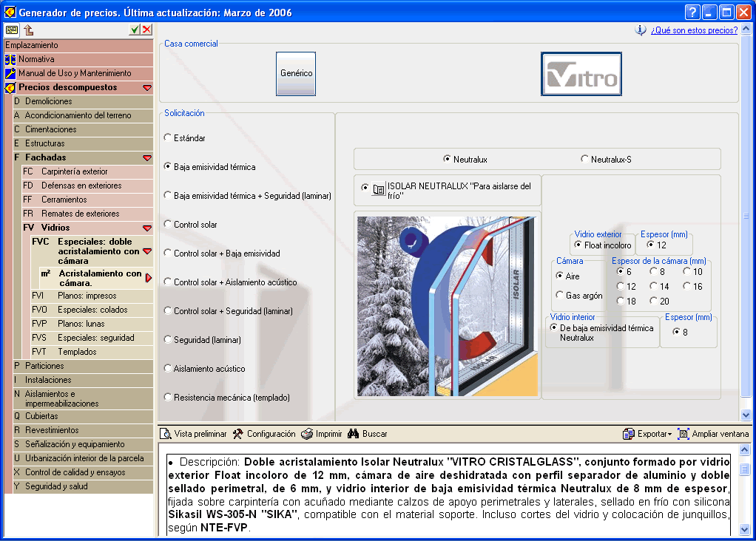The image size is (756, 541).
Task: Click the Vista preliminar magnifier icon
Action: click(166, 434)
